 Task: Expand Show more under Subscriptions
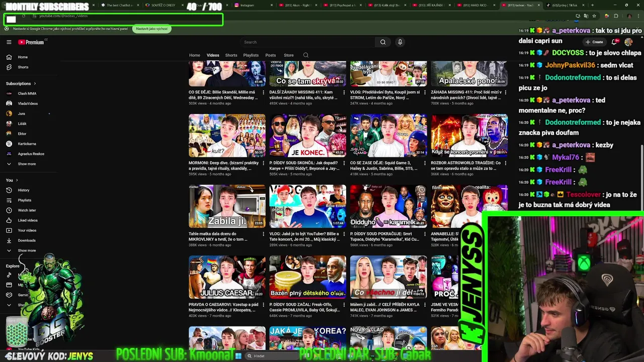(x=27, y=164)
